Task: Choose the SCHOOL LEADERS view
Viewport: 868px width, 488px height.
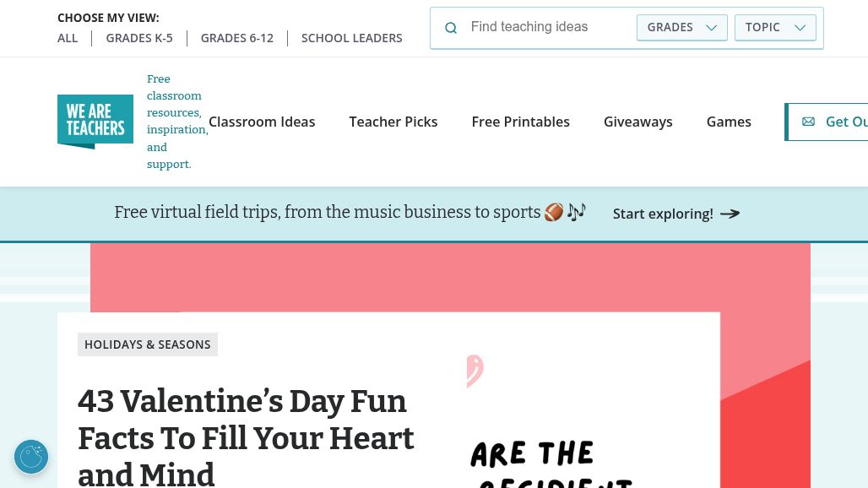Action: [352, 38]
